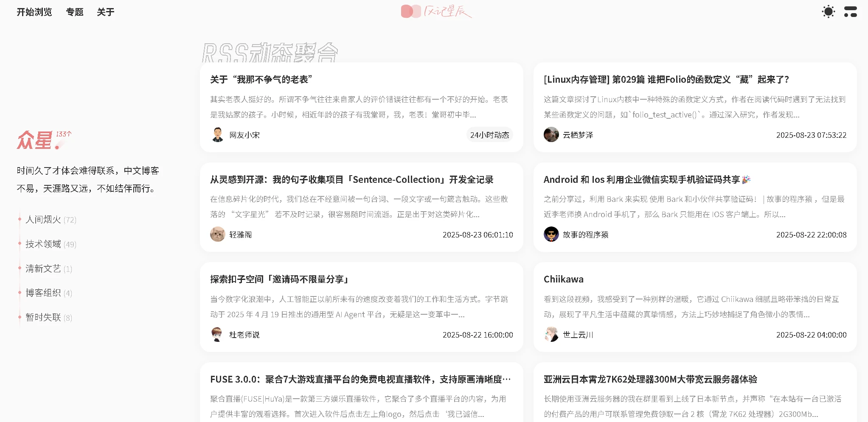Open the 开始浏览 nav menu
The height and width of the screenshot is (422, 868).
[x=34, y=12]
